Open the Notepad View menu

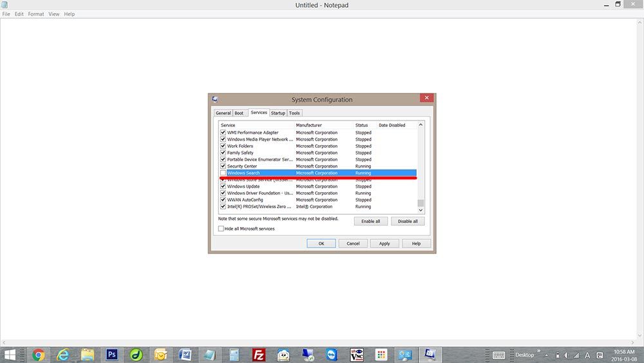tap(54, 14)
